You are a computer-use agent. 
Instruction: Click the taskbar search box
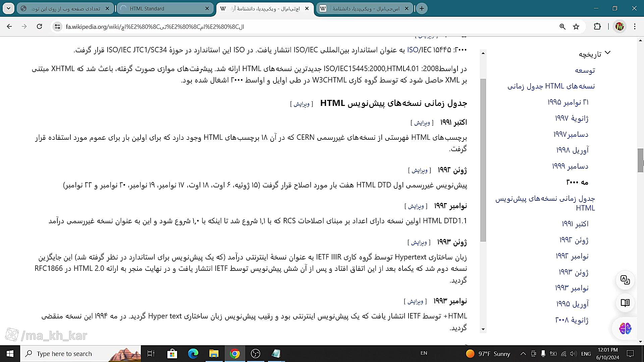[x=80, y=354]
